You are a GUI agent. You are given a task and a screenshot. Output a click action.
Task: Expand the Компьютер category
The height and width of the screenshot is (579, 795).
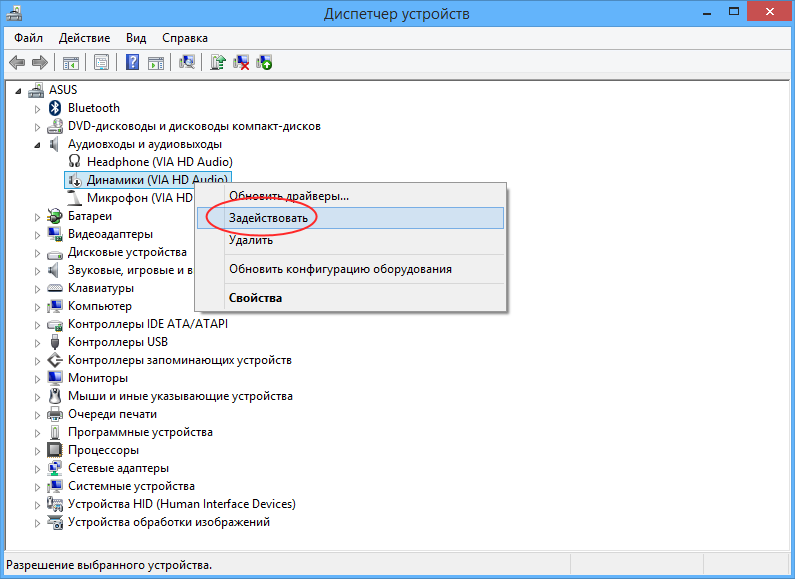pos(37,307)
